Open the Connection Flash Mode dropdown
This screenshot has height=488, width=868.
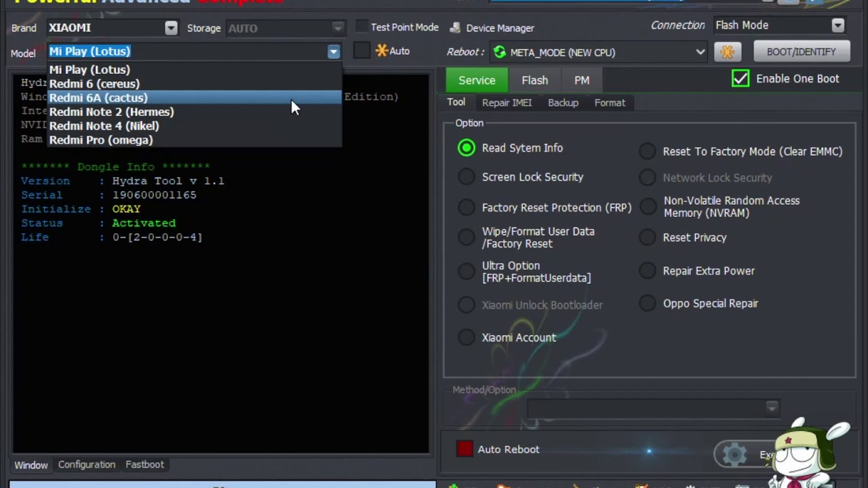[x=838, y=25]
